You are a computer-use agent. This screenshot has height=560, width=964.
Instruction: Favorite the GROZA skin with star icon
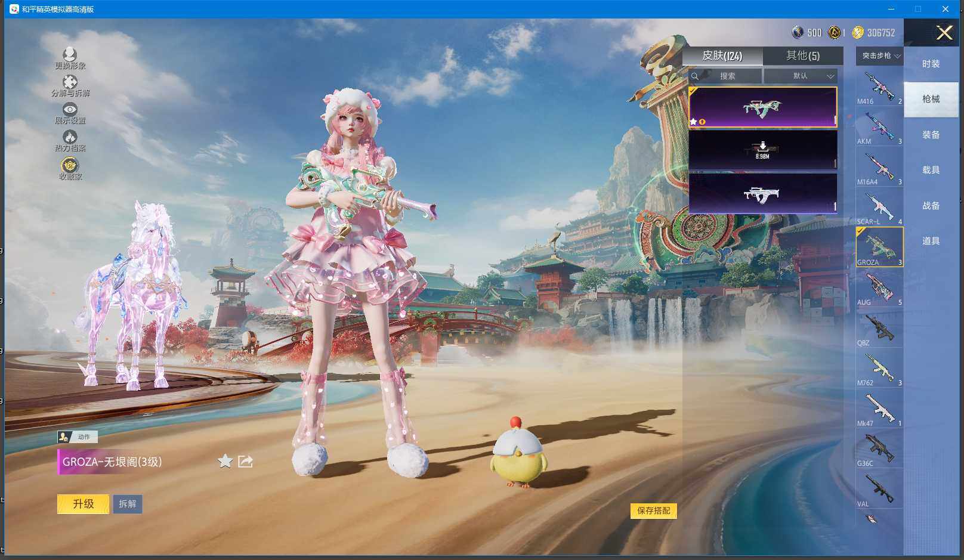click(225, 461)
